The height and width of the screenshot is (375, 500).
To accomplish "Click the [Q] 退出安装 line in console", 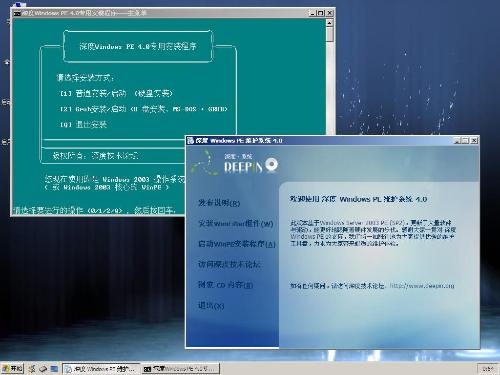I will tap(83, 125).
